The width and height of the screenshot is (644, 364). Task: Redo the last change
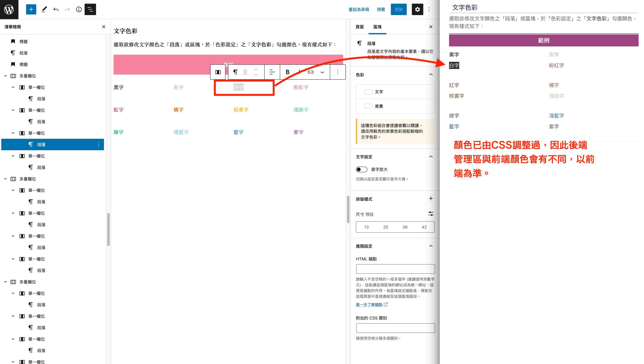[x=67, y=10]
